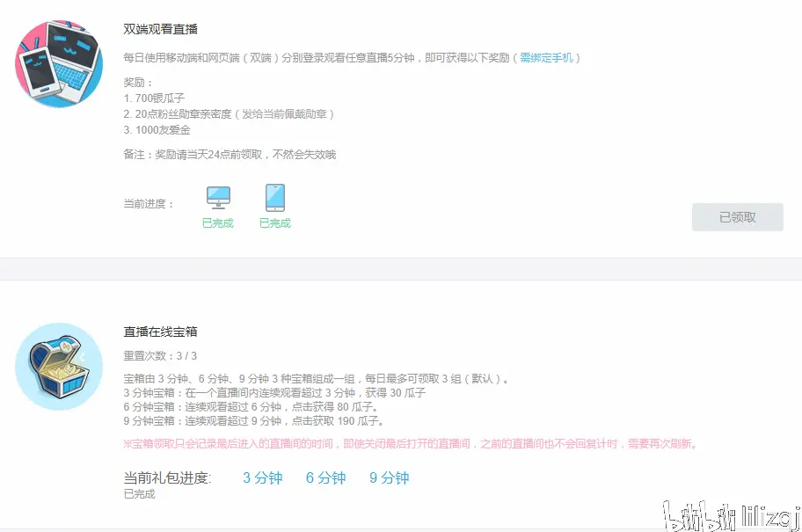Click the 宝箱由 3 分钟、6 分钟 intro line
This screenshot has height=532, width=802.
pos(317,378)
